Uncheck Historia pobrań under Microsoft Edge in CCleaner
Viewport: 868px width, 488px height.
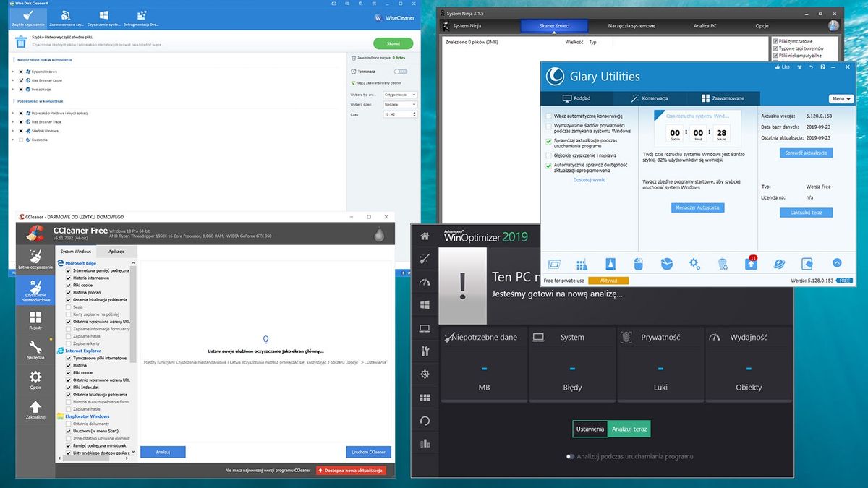point(69,292)
